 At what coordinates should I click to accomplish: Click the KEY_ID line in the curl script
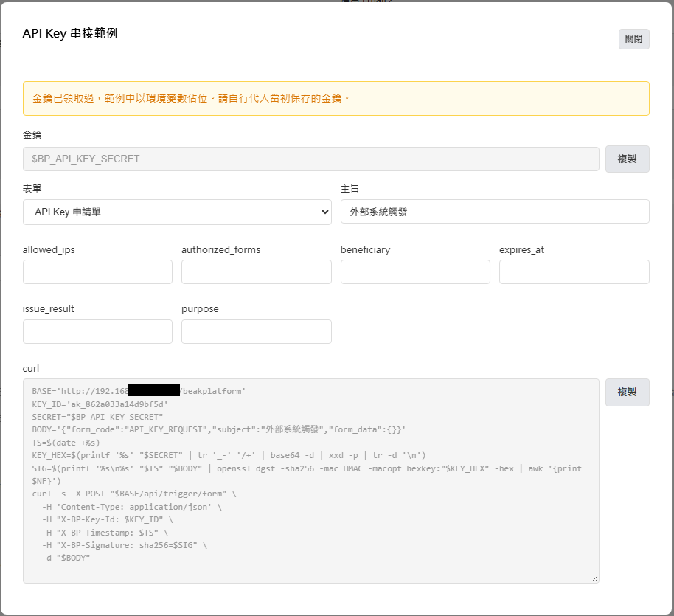[x=100, y=404]
